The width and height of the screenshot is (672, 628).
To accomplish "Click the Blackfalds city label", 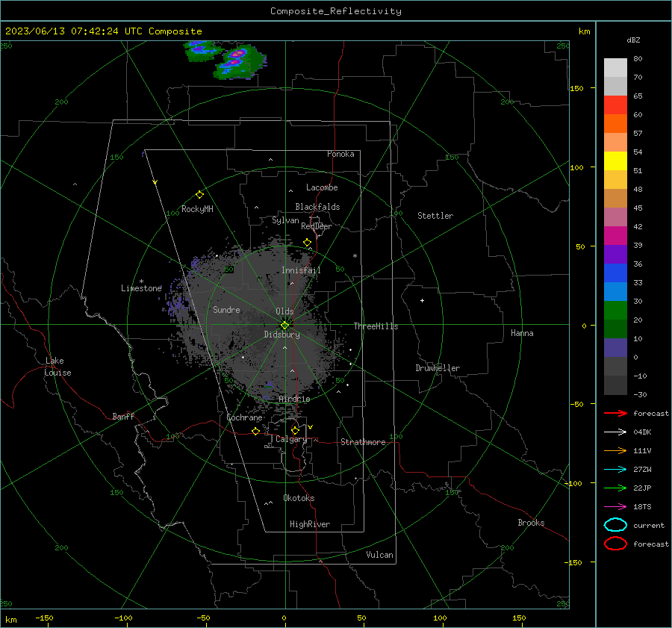I will pyautogui.click(x=317, y=207).
